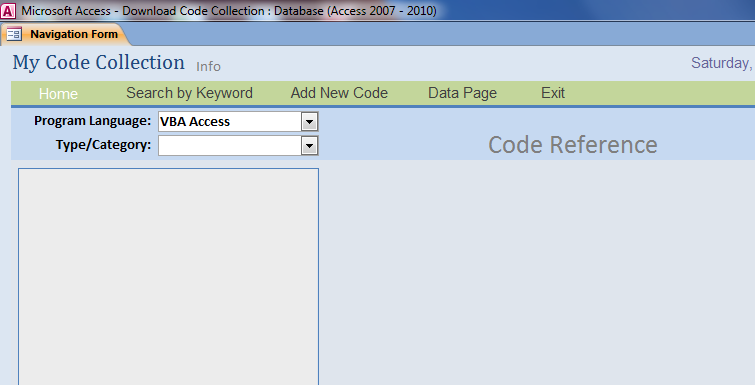Viewport: 755px width, 385px height.
Task: Click the Program Language label
Action: [x=92, y=121]
